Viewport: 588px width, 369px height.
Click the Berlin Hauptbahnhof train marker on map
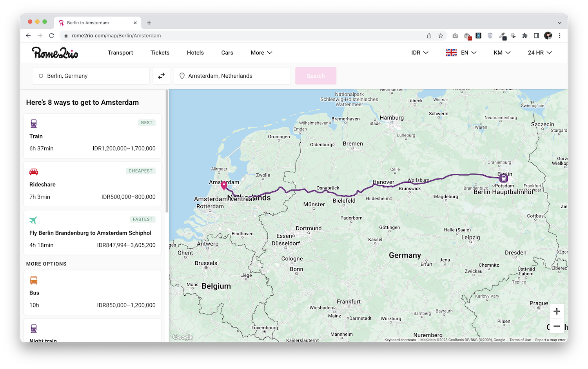click(x=504, y=178)
